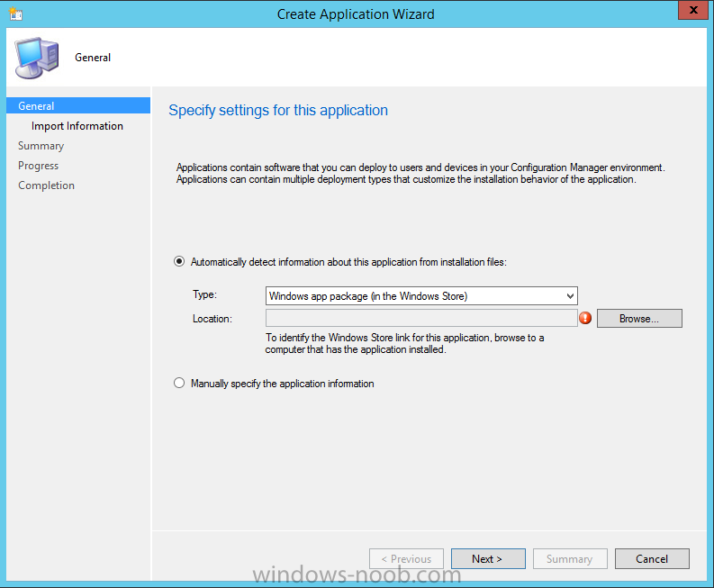Click the < Previous button
Viewport: 714px width, 588px height.
coord(406,558)
